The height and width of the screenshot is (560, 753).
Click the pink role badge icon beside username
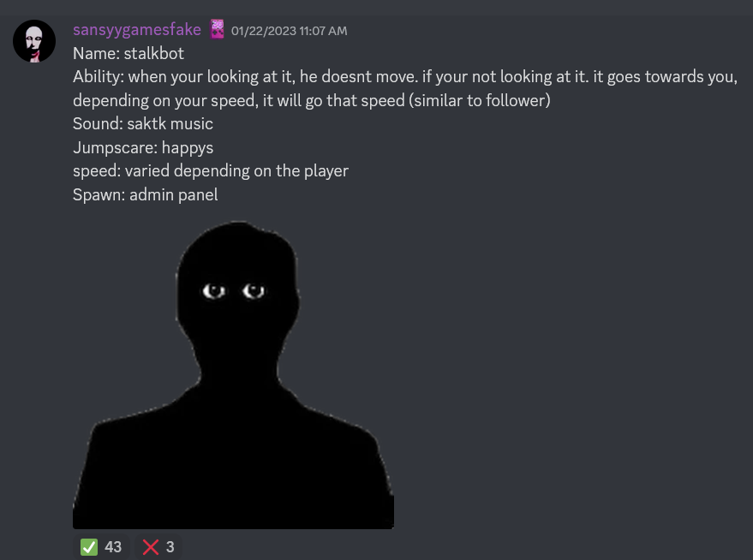click(217, 29)
